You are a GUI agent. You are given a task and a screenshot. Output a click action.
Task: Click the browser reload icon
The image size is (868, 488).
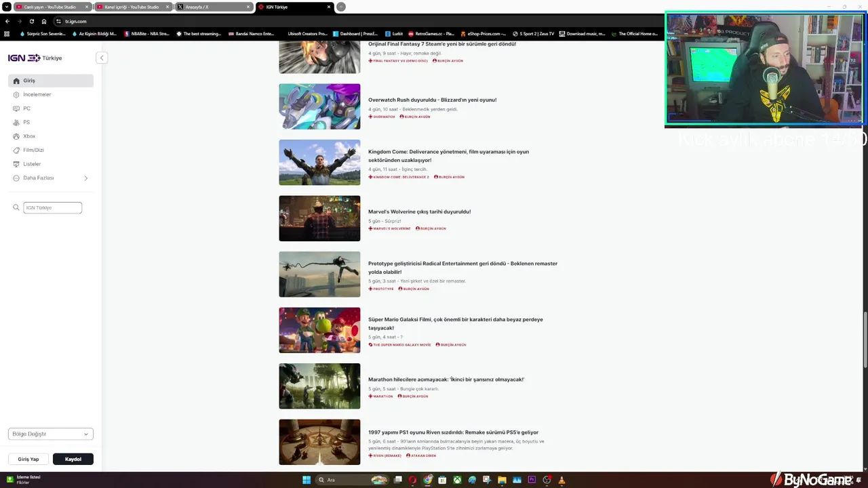[31, 21]
